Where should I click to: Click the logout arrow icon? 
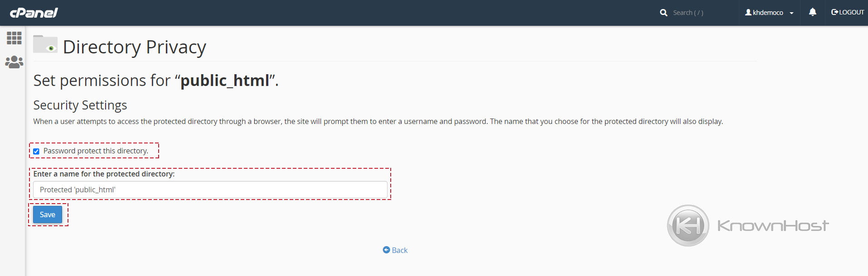click(834, 12)
